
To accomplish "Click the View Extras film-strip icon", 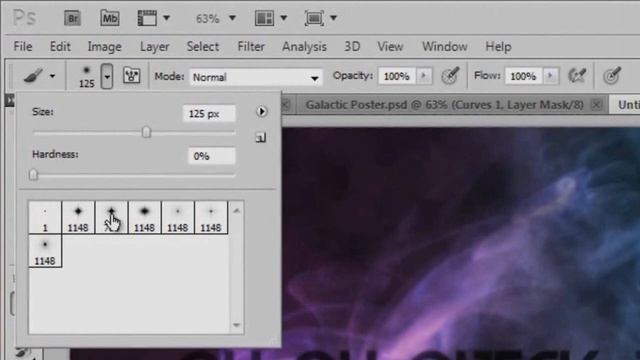I will 147,18.
